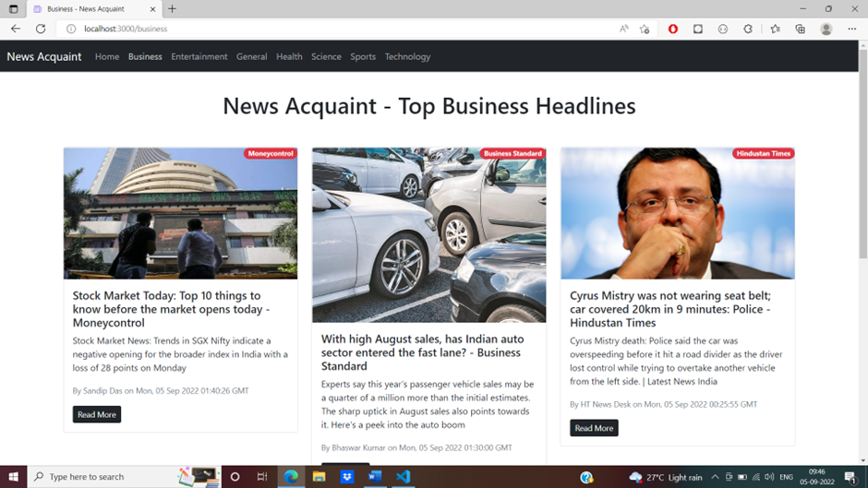Open the Windows Start menu

click(x=13, y=476)
